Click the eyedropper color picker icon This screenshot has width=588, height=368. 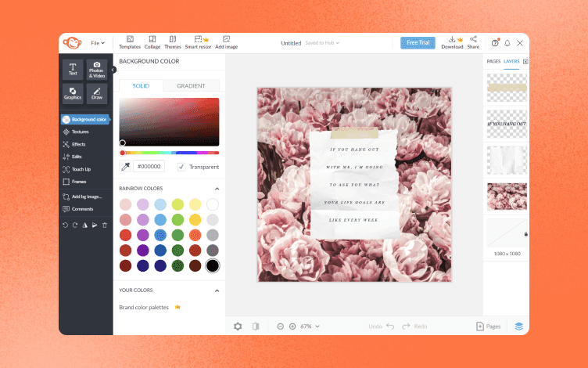coord(125,166)
